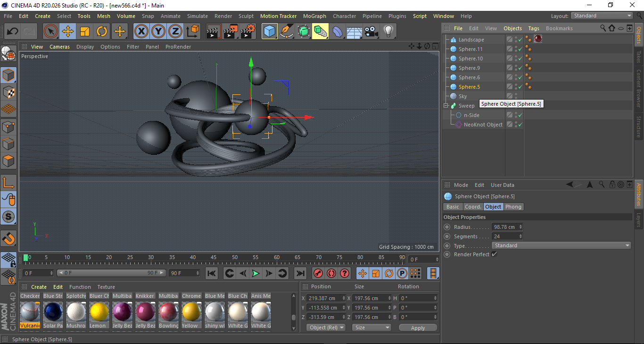Collapse the Sweep object tree
The height and width of the screenshot is (344, 644).
446,106
